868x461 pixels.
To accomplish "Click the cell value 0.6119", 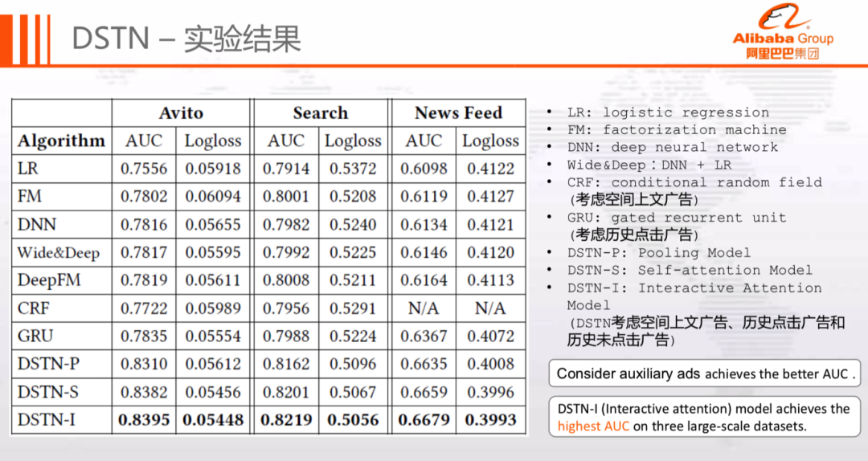I will click(424, 196).
